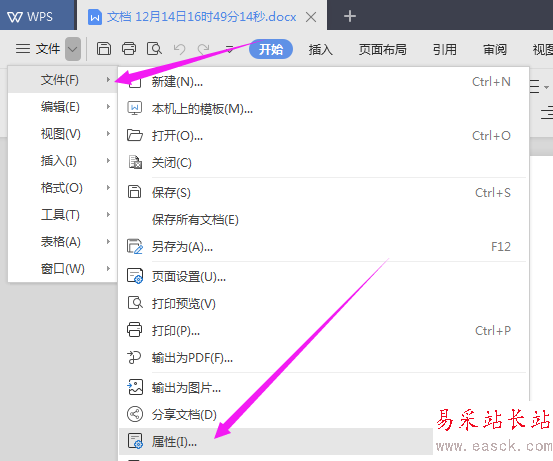The height and width of the screenshot is (461, 553).
Task: Choose 打开(O)... menu entry
Action: 324,135
